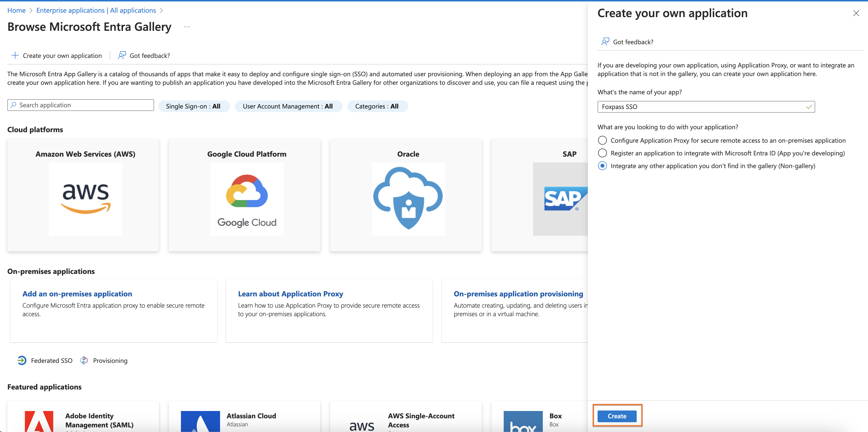
Task: Click the Create button
Action: pyautogui.click(x=617, y=416)
